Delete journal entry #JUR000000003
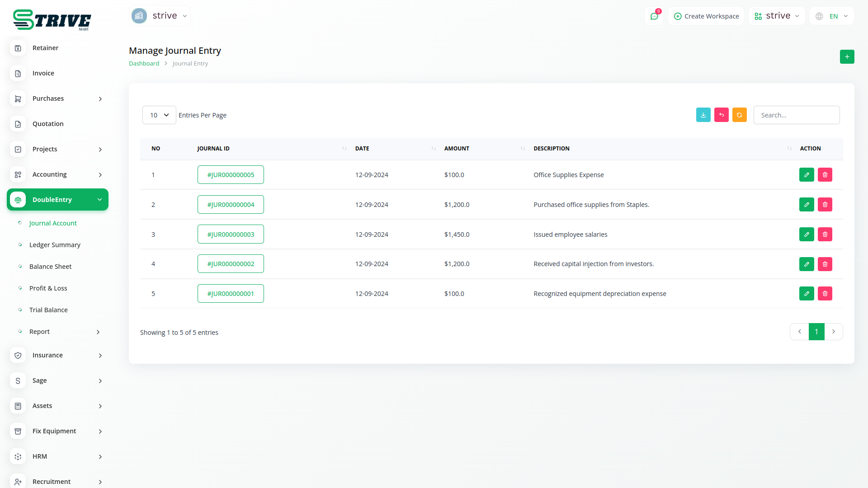The image size is (868, 488). (x=825, y=235)
